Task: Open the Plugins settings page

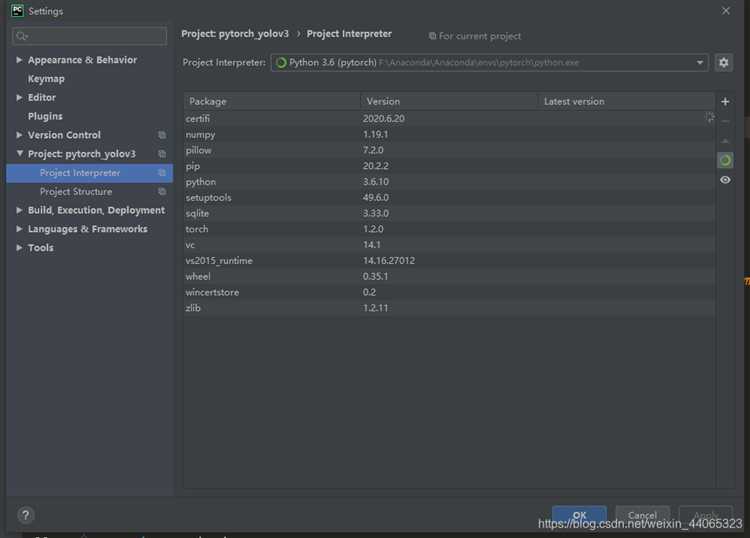Action: click(x=45, y=116)
